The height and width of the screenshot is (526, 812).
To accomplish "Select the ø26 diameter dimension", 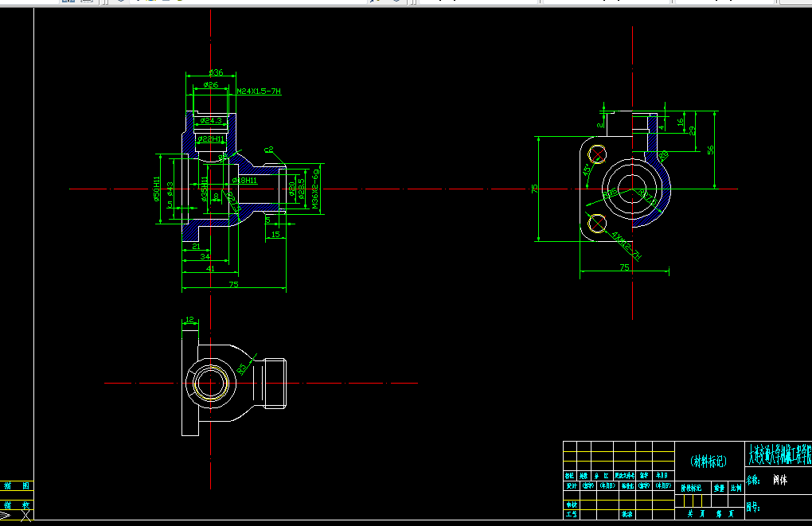I will pos(211,84).
